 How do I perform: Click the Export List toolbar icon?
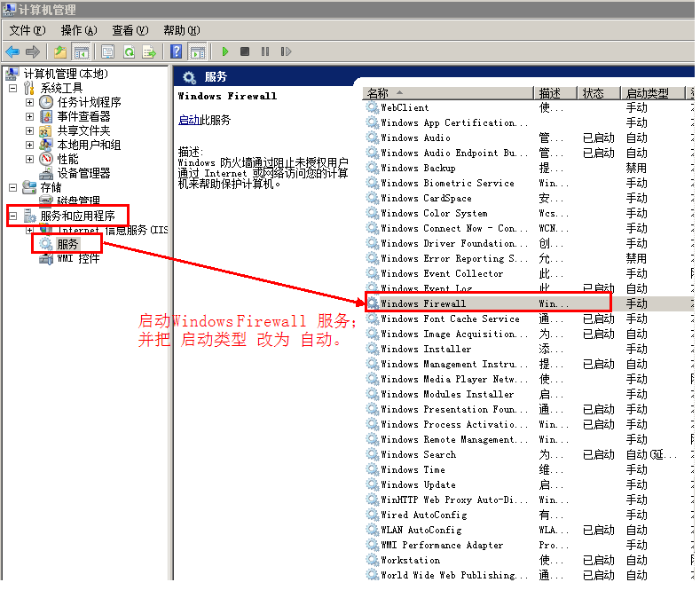point(149,51)
